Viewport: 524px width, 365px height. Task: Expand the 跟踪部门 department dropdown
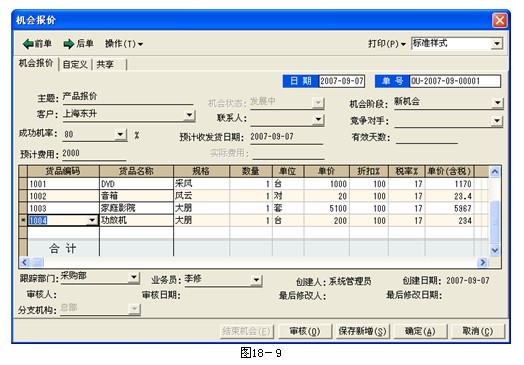(134, 277)
